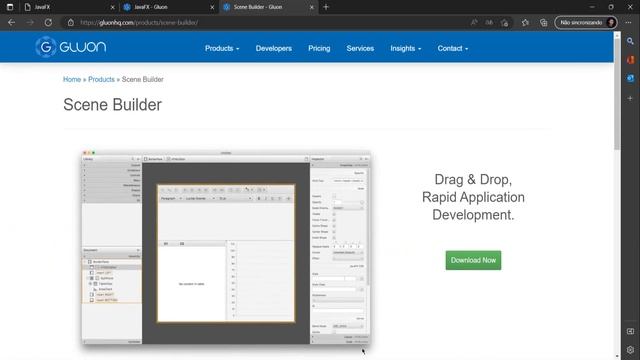Open tab actions menu icon
640x360 pixels.
click(10, 7)
